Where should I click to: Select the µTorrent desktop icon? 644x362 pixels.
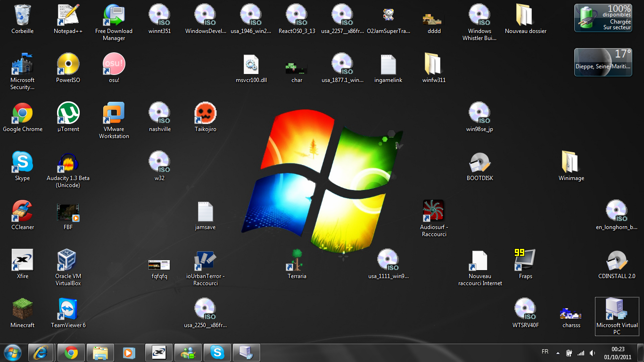(x=68, y=114)
